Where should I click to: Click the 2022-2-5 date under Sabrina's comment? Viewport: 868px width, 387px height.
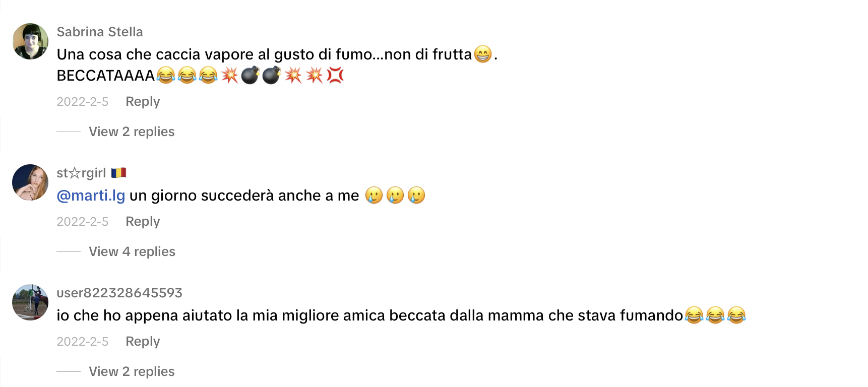(82, 102)
